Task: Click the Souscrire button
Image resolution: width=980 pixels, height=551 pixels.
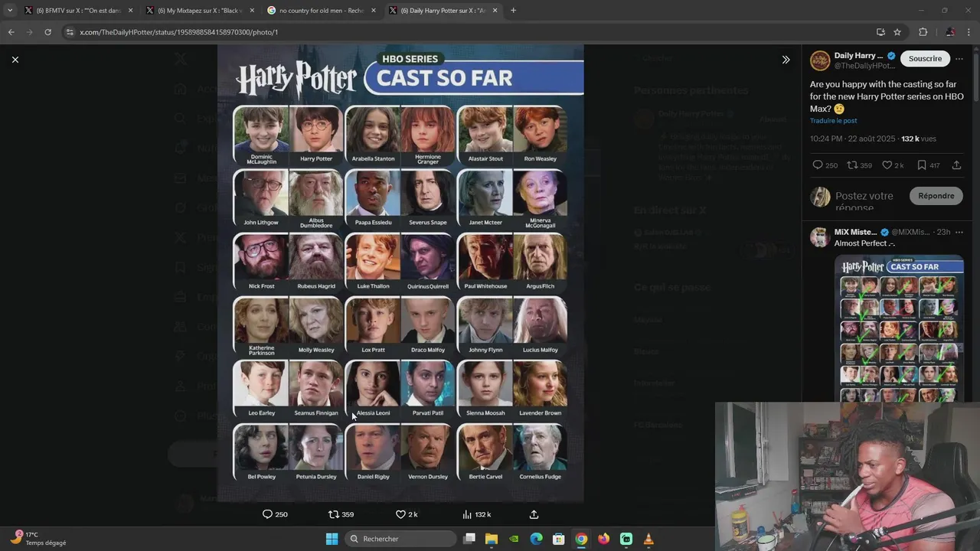Action: click(925, 59)
